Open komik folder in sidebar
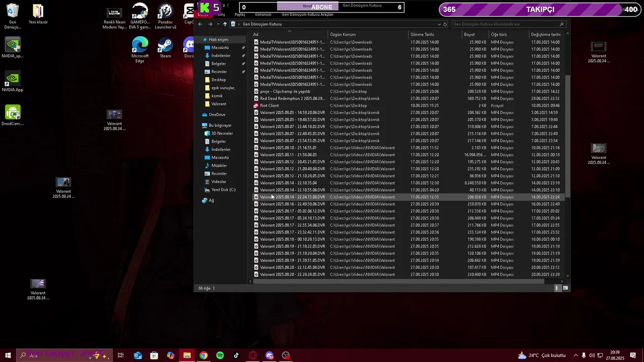The width and height of the screenshot is (644, 362). pyautogui.click(x=217, y=96)
